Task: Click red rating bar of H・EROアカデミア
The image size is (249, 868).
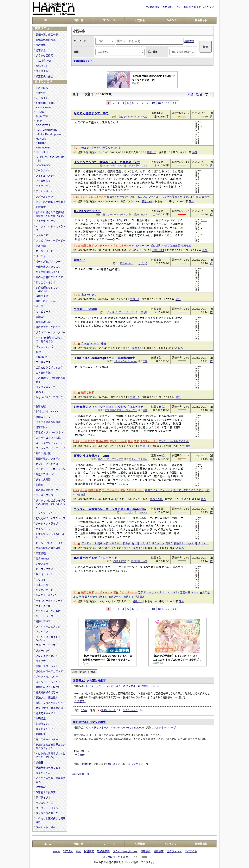Action: [x=182, y=214]
